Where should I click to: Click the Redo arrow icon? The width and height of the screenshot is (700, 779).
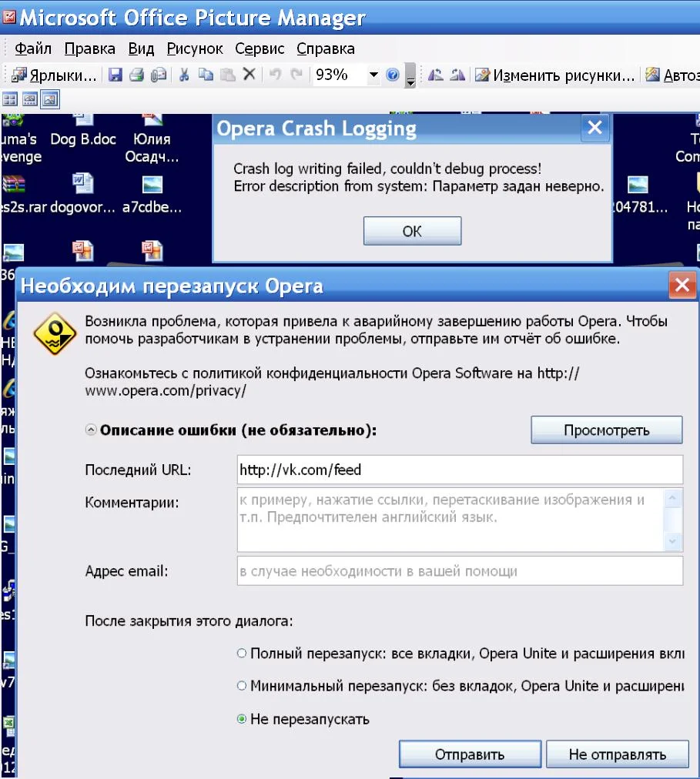coord(296,75)
